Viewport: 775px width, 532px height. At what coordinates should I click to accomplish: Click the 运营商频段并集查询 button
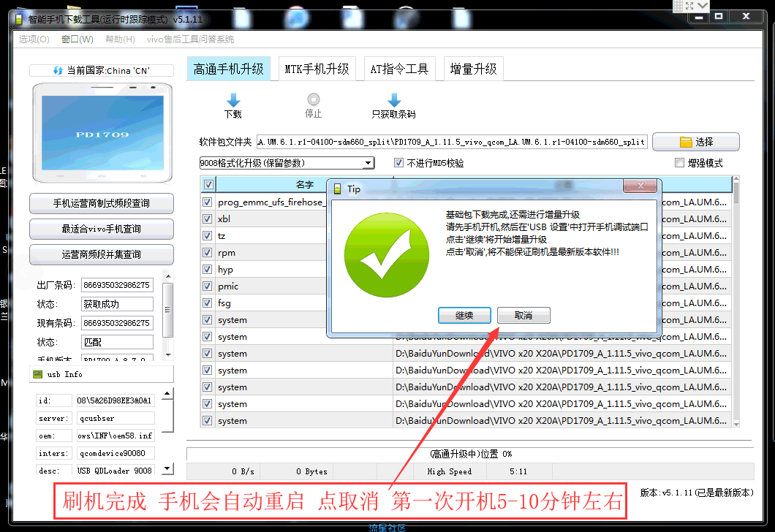point(102,255)
